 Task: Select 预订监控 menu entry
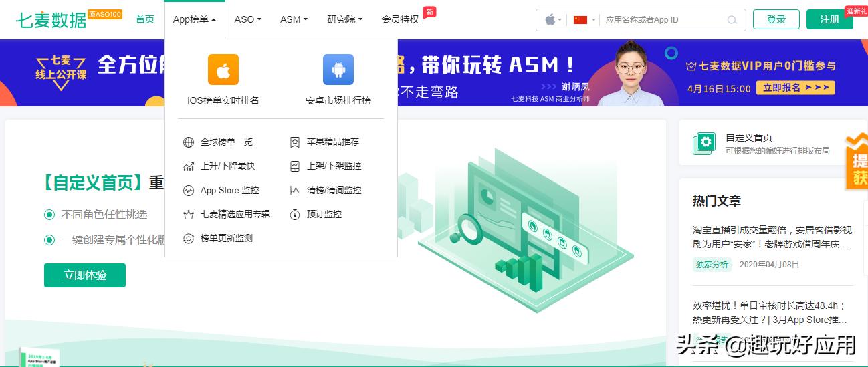[324, 214]
